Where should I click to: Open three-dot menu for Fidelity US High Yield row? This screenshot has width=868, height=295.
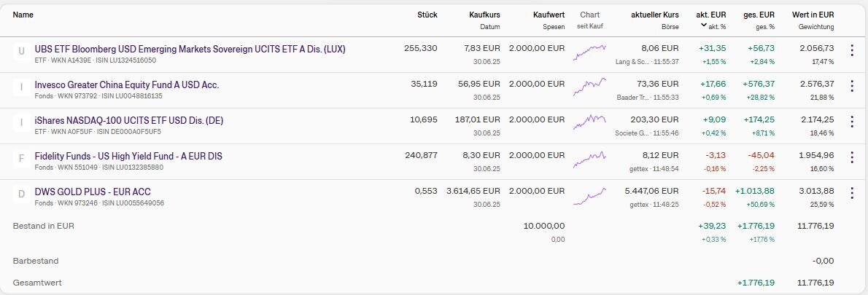pyautogui.click(x=851, y=157)
